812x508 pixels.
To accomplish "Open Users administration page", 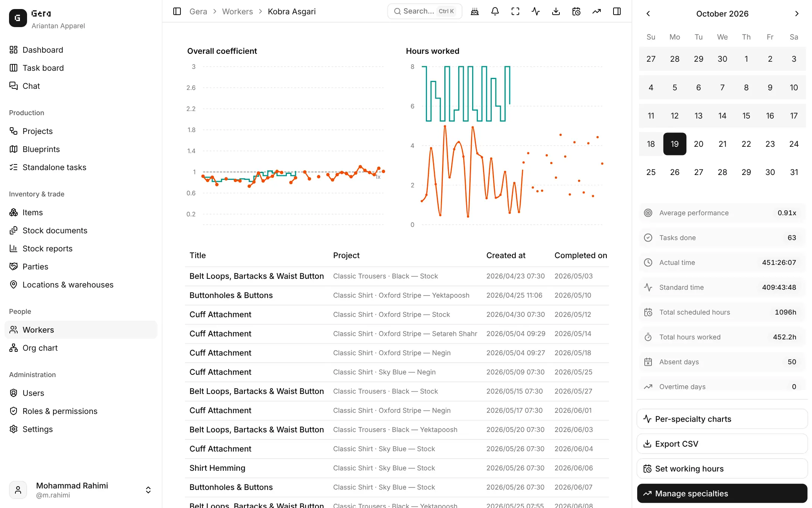I will (x=81, y=393).
